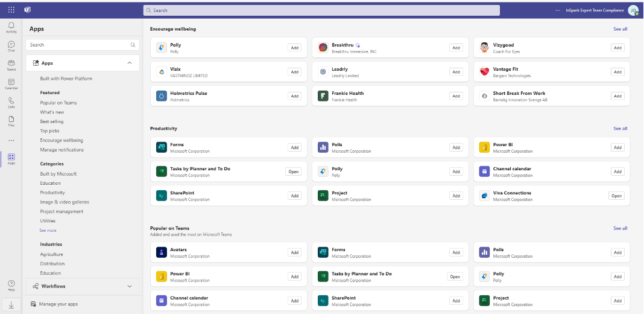Image resolution: width=644 pixels, height=314 pixels.
Task: Open the app launcher waffle icon
Action: 11,10
